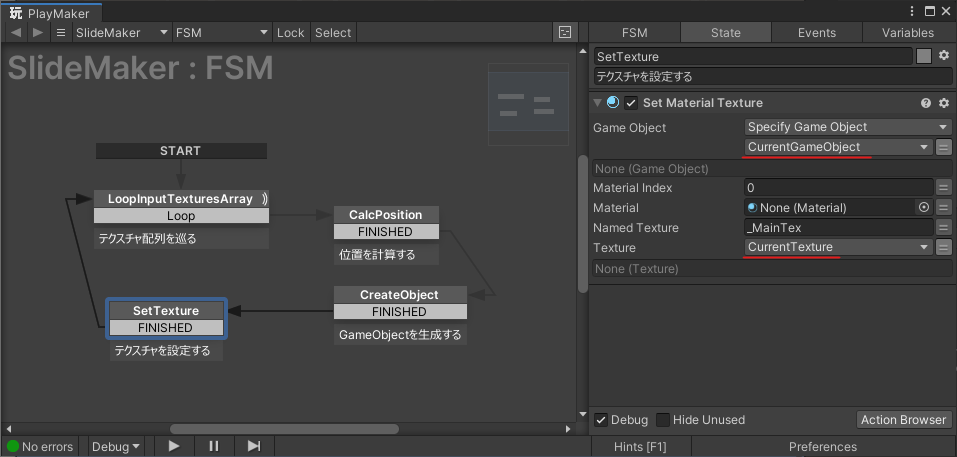Open the Set Material Texture help icon
This screenshot has height=457, width=957.
(926, 103)
